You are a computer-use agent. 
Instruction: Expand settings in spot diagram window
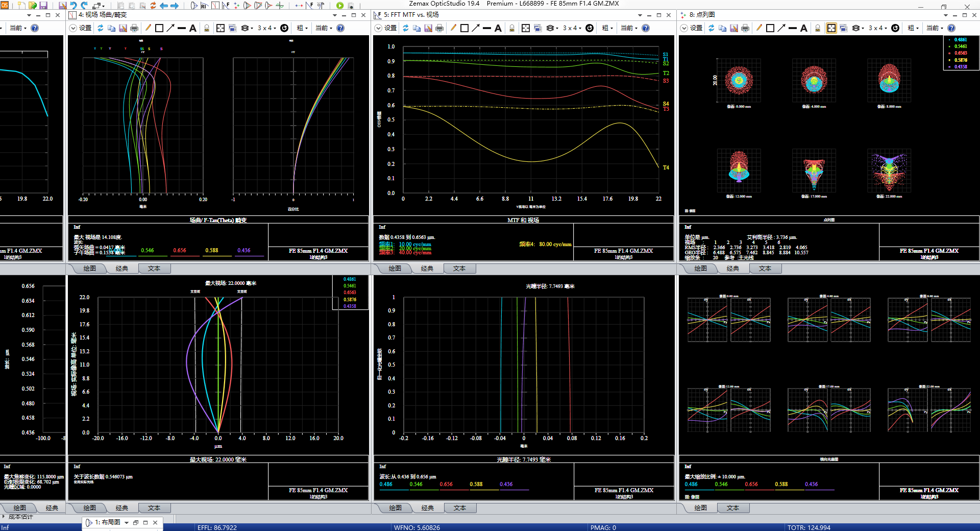(x=684, y=28)
